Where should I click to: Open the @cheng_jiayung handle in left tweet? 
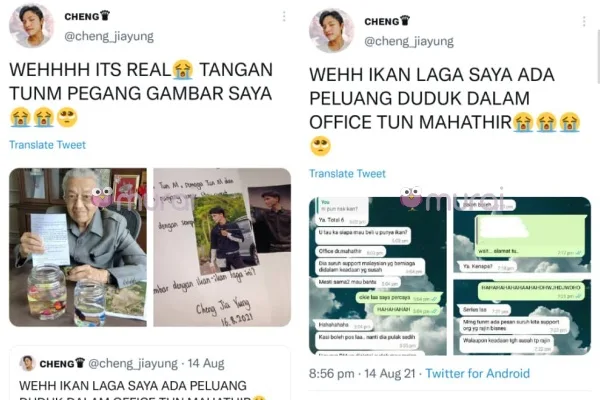(109, 36)
